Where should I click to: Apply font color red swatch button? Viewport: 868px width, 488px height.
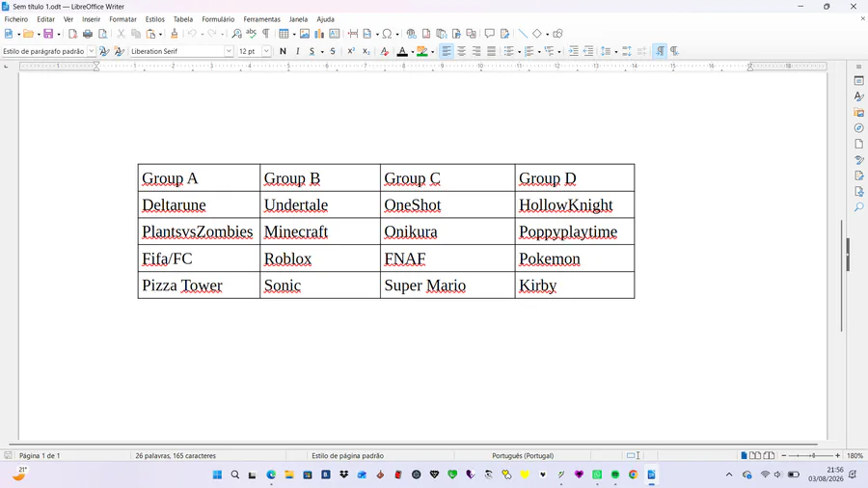(402, 51)
